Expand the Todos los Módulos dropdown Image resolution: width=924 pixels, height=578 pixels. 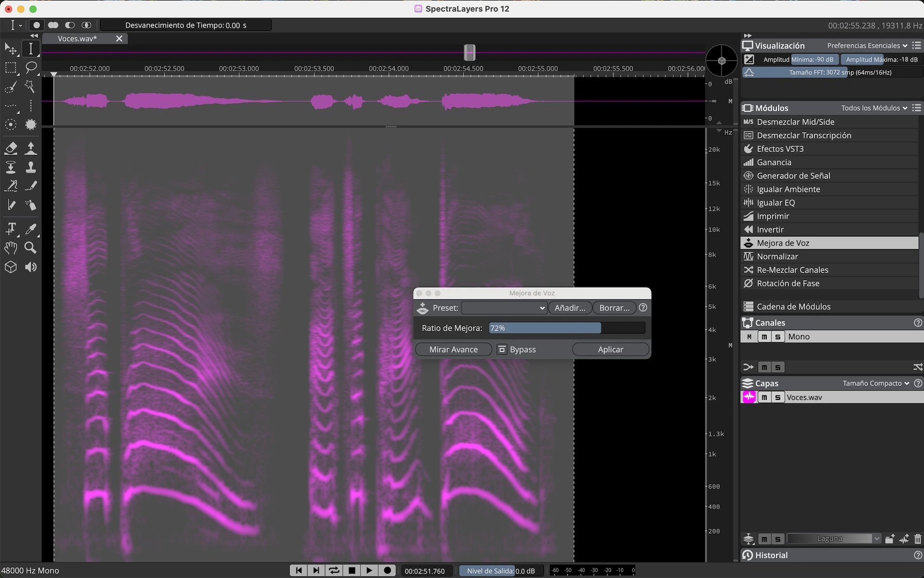tap(873, 108)
